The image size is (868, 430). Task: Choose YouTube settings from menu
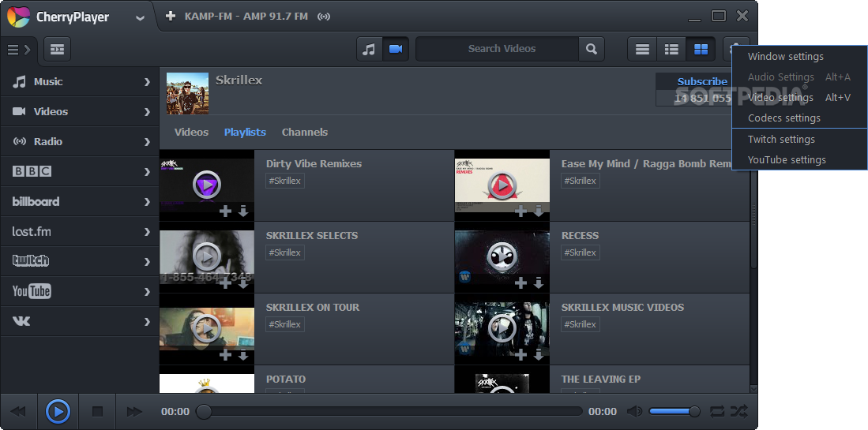click(800, 159)
